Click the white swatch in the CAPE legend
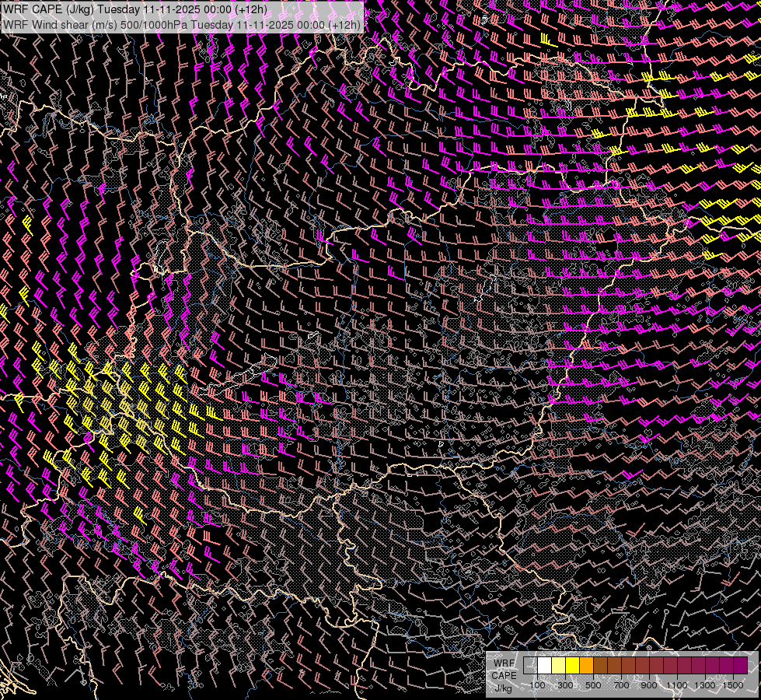This screenshot has height=700, width=761. click(x=544, y=665)
